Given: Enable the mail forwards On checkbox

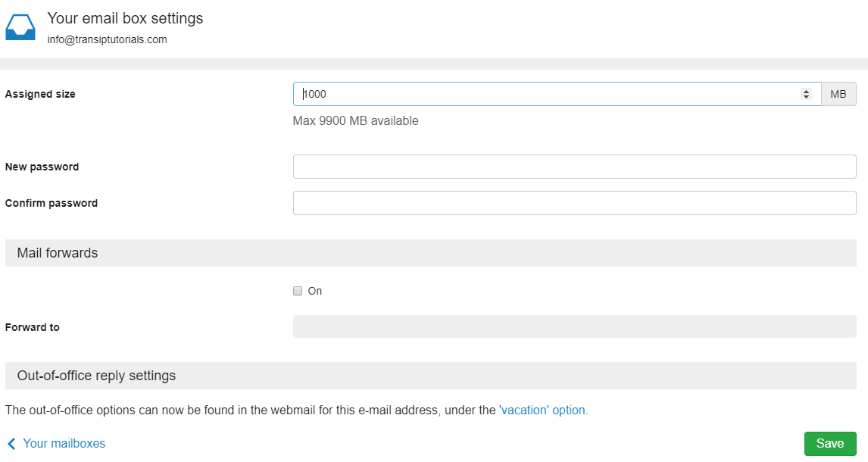Looking at the screenshot, I should click(298, 291).
